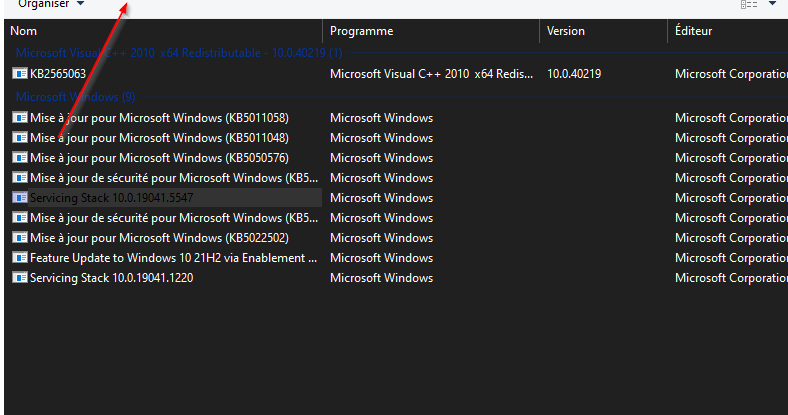
Task: Sort by the Nom column header
Action: coord(164,31)
